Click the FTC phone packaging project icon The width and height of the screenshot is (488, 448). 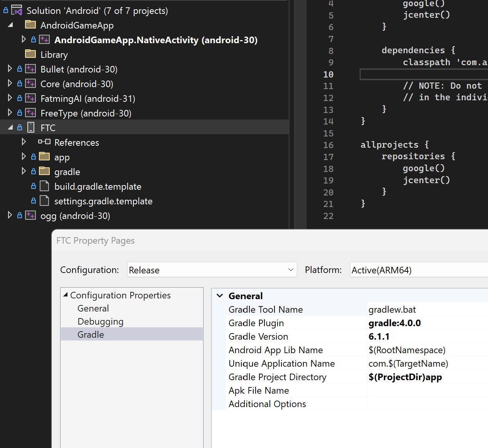[x=31, y=128]
